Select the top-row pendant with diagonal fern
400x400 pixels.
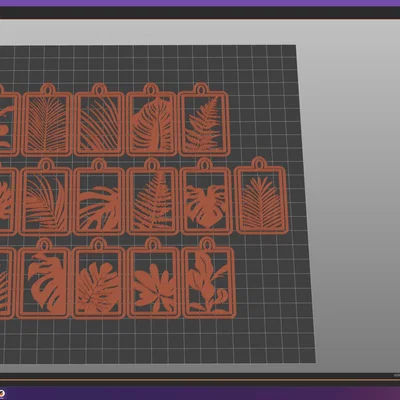click(204, 120)
